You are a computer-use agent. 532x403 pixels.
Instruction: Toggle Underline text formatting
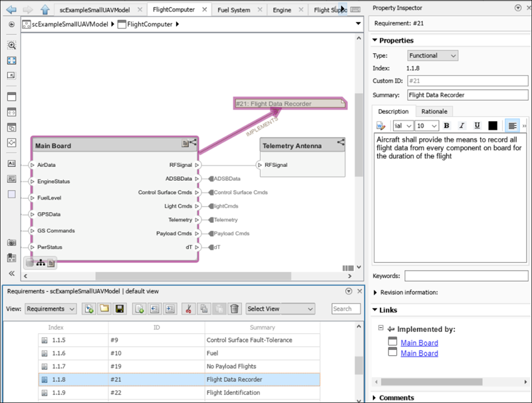477,126
